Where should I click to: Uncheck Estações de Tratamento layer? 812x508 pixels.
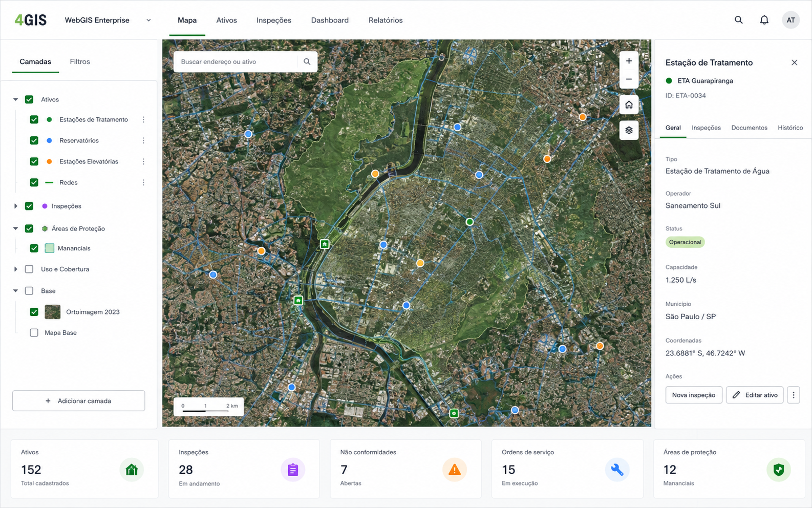pos(34,119)
